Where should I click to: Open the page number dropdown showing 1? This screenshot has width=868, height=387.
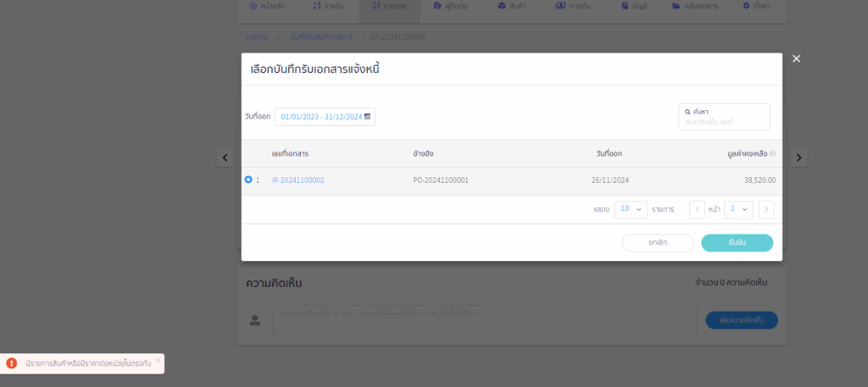tap(738, 209)
